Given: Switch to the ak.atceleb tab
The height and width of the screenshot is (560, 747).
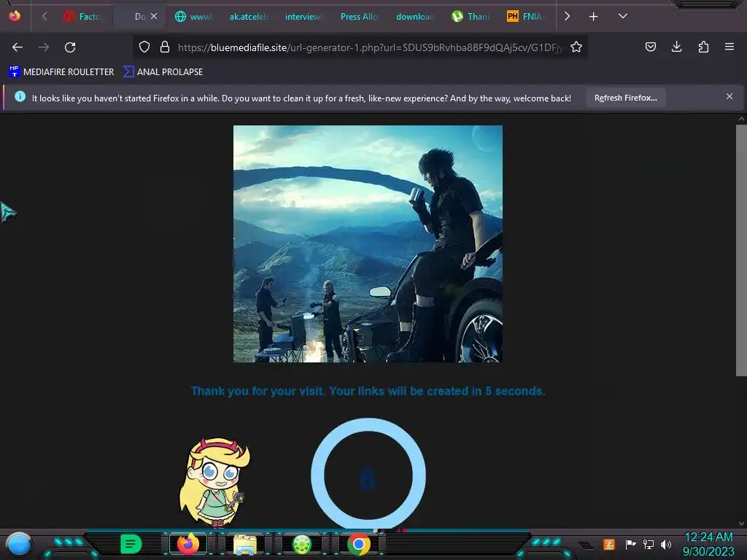Looking at the screenshot, I should [x=248, y=17].
